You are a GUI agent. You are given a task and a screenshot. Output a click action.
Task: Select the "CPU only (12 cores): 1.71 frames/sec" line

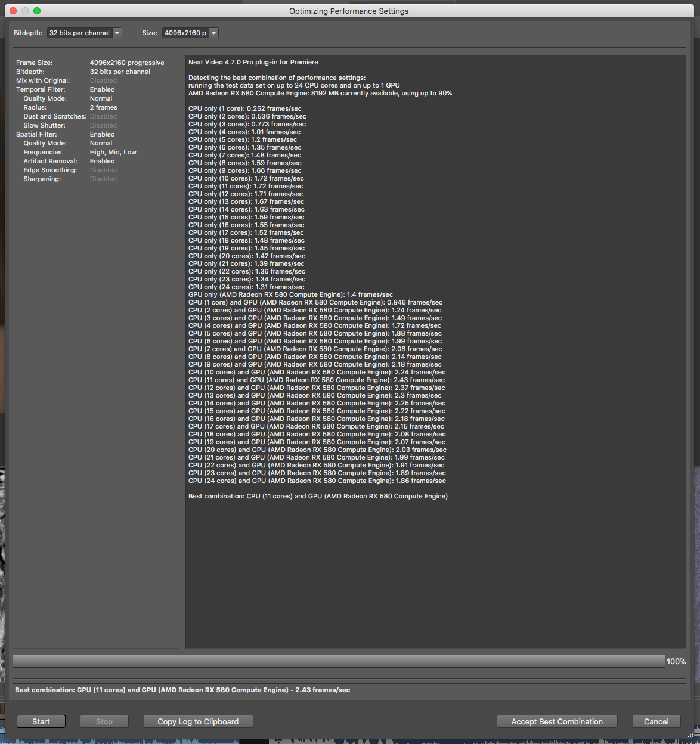(x=246, y=194)
